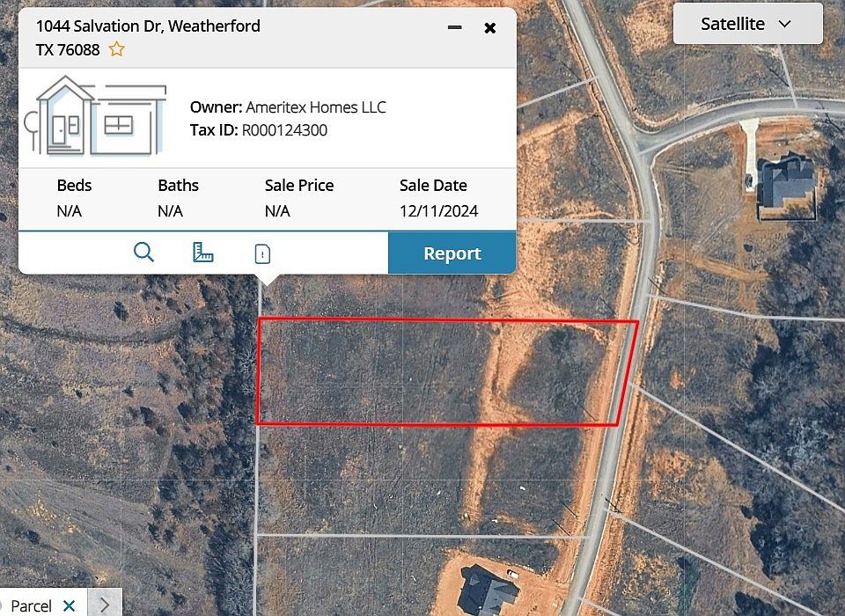This screenshot has height=616, width=845.
Task: Minimize the property info card
Action: click(454, 27)
